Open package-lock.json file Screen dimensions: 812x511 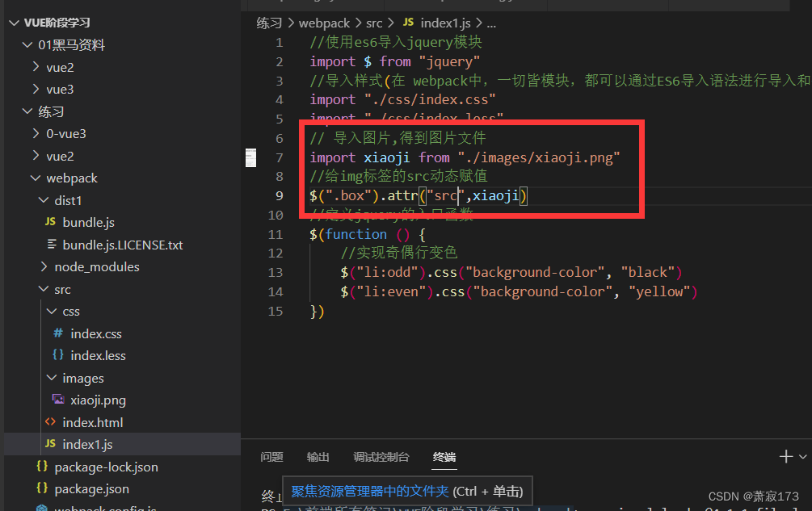pyautogui.click(x=106, y=467)
